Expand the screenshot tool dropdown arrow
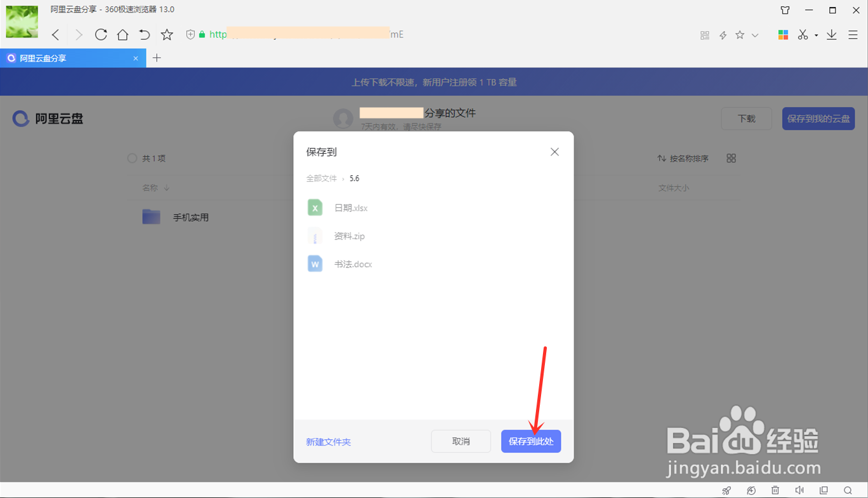This screenshot has height=498, width=868. (816, 36)
